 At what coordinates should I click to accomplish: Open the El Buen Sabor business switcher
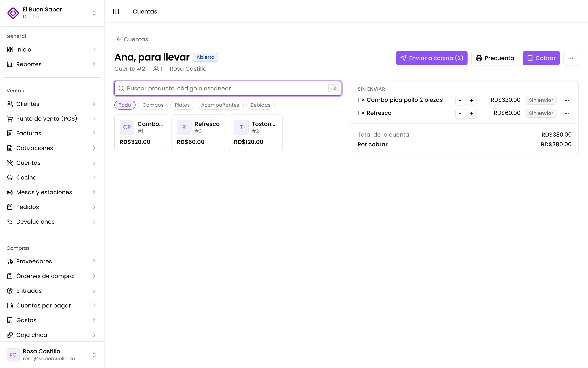point(52,13)
